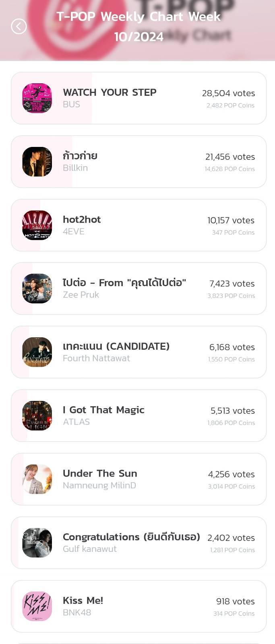
Task: Select Kiss Me! by BNK48
Action: point(139,607)
